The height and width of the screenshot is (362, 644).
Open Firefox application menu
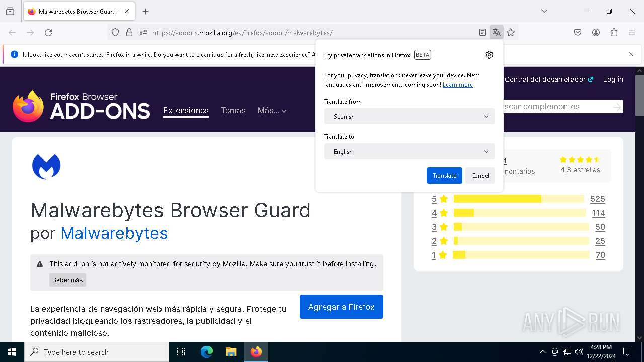click(x=632, y=33)
